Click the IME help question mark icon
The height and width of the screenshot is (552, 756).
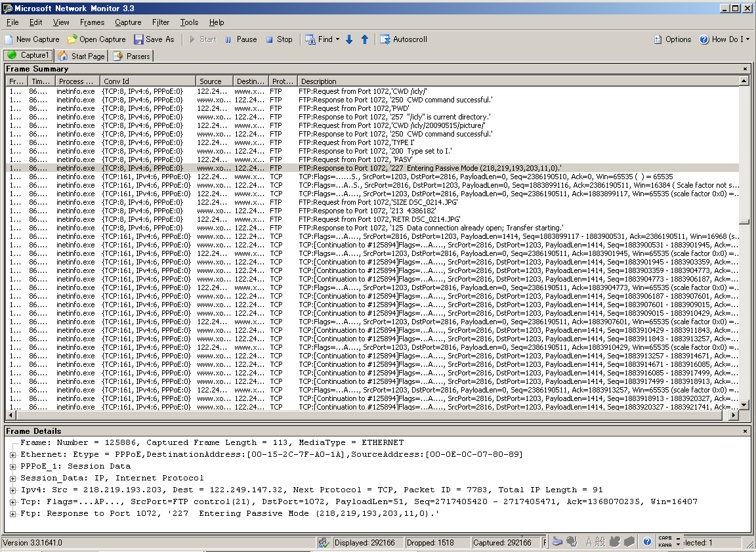pos(648,541)
